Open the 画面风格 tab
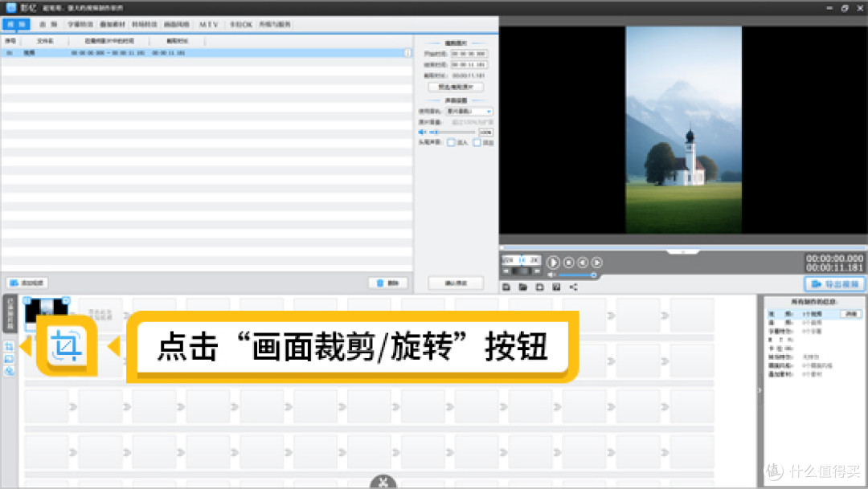 177,24
